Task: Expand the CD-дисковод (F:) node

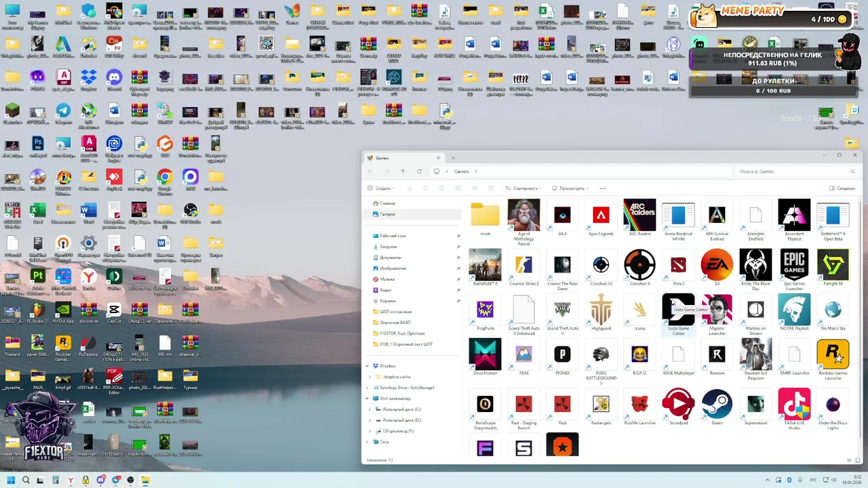Action: tap(370, 431)
